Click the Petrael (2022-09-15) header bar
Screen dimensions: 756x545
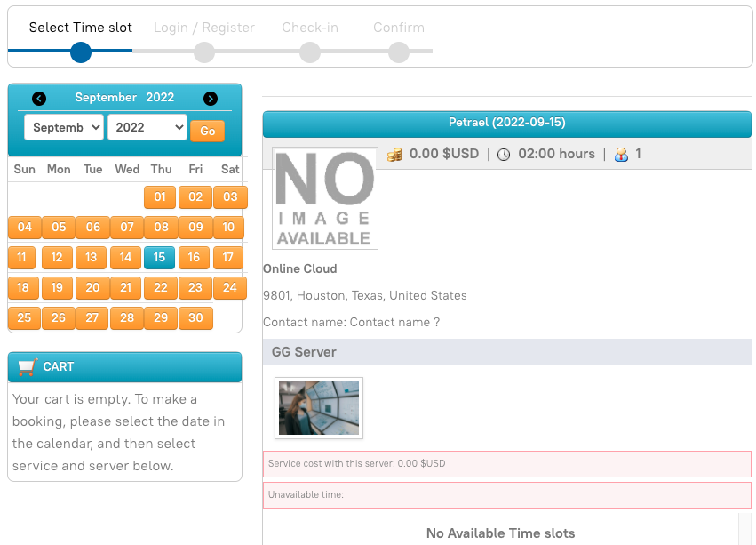pyautogui.click(x=506, y=124)
